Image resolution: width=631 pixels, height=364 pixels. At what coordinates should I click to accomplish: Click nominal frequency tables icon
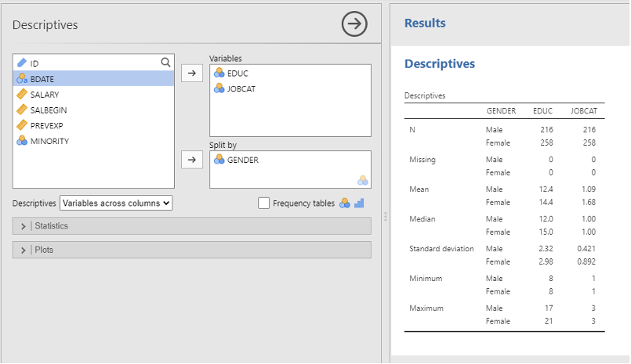344,204
